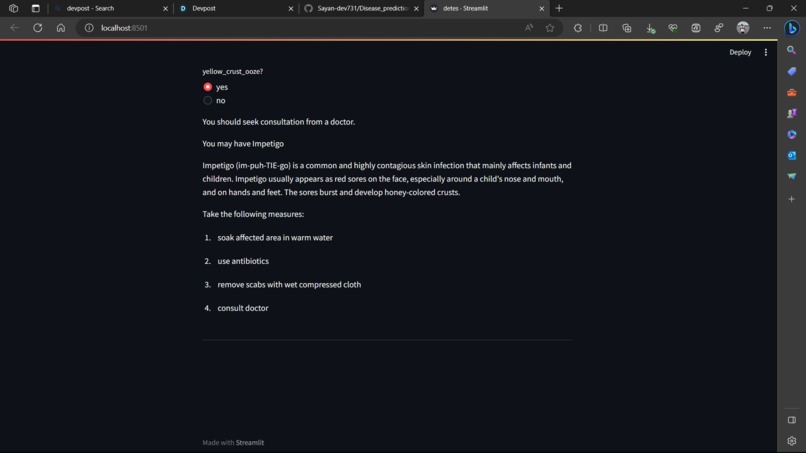Switch to the Sayan-dev731/Disease_prediction GitHub tab

pyautogui.click(x=360, y=8)
